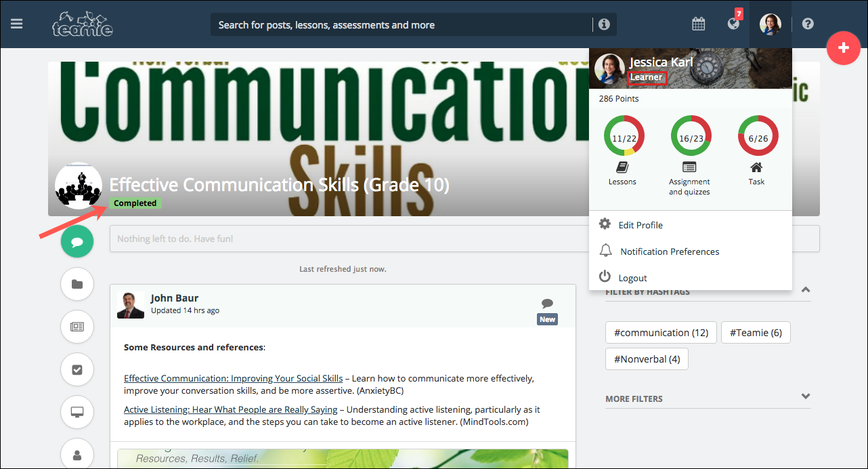Open Effective Communication: Improving Your Social Skills link
Screen dimensions: 868x469
(x=234, y=378)
